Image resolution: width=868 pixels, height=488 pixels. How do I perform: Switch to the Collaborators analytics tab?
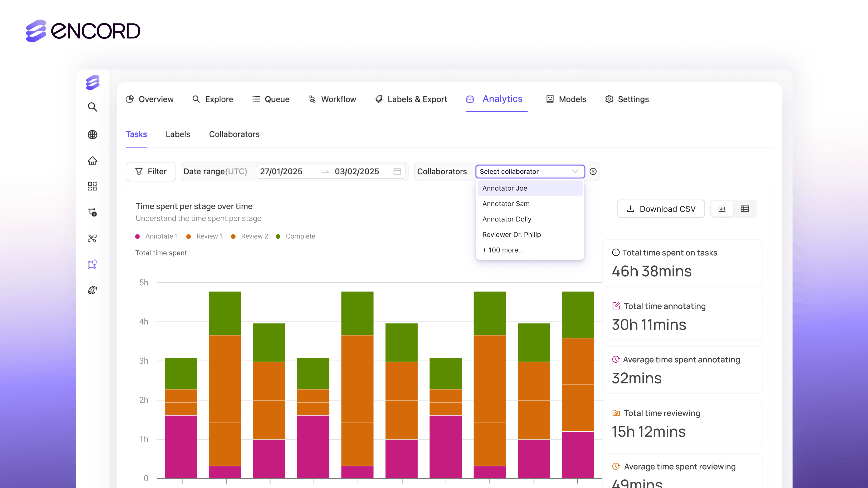(x=234, y=134)
